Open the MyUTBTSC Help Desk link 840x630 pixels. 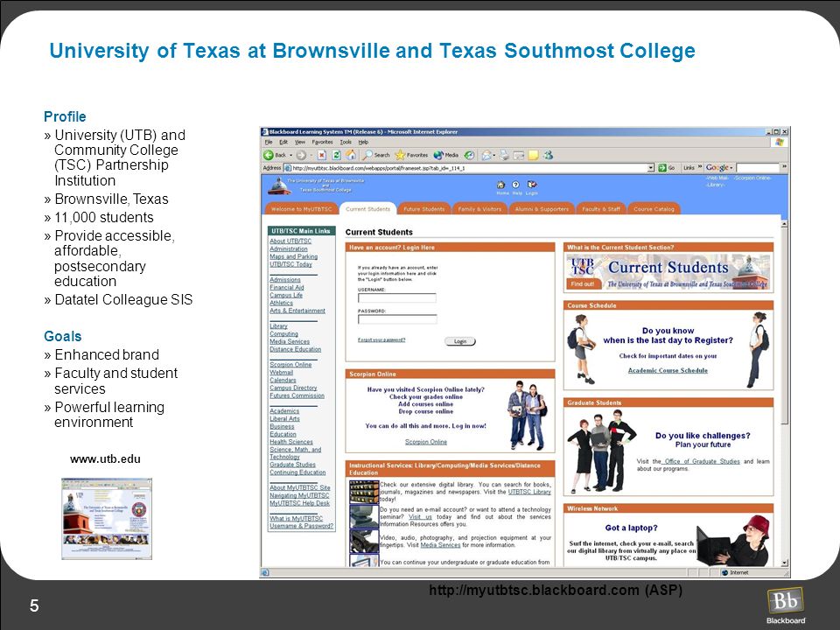click(x=299, y=503)
